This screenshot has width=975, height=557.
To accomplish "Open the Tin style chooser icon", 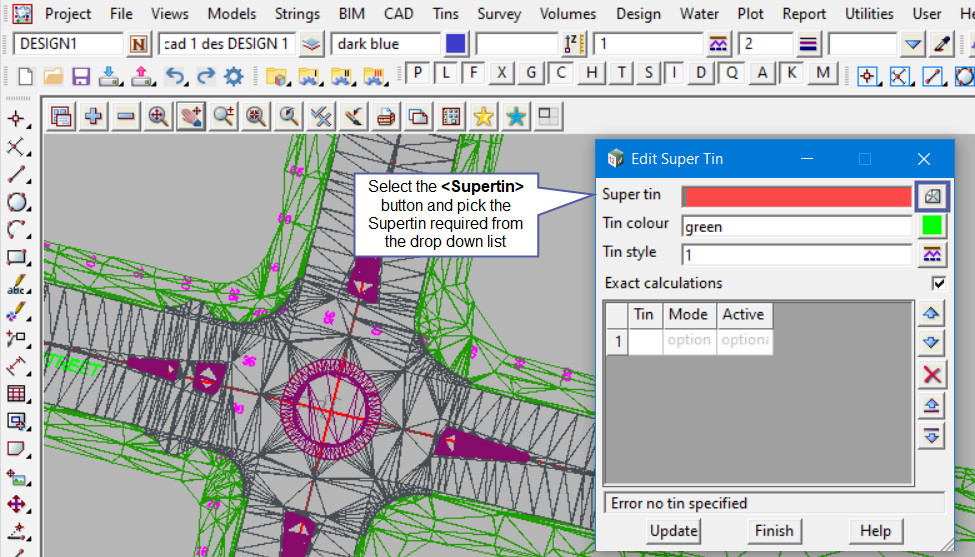I will (931, 254).
